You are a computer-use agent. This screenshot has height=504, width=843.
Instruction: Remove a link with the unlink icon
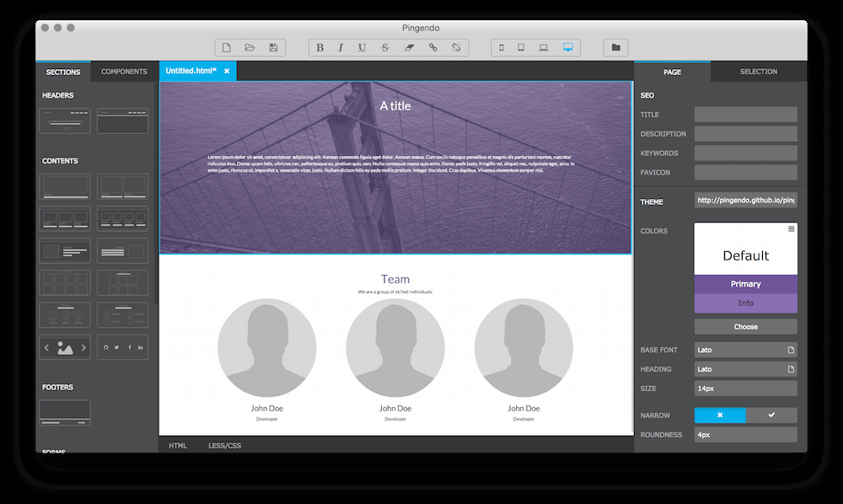coord(456,47)
